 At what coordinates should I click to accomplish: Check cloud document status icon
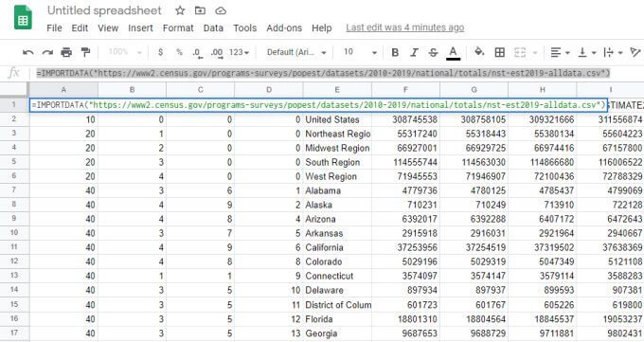221,10
